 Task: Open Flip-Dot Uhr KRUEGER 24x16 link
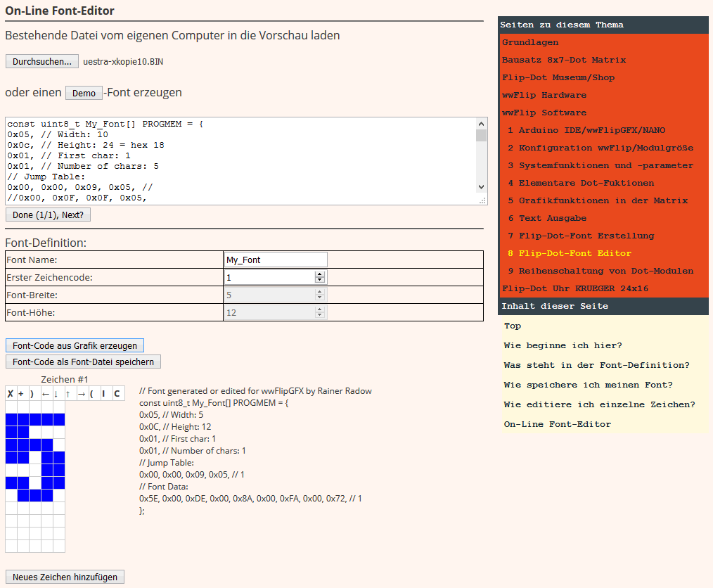click(x=575, y=289)
